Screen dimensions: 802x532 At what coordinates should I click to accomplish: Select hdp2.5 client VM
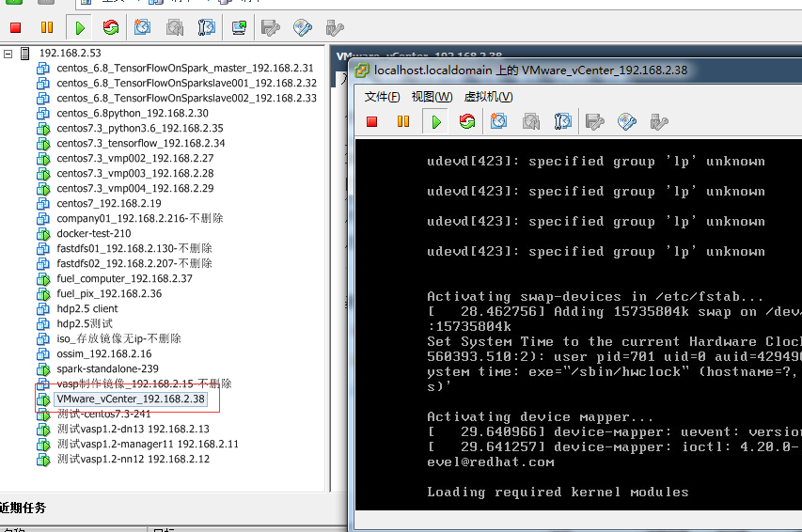(86, 309)
